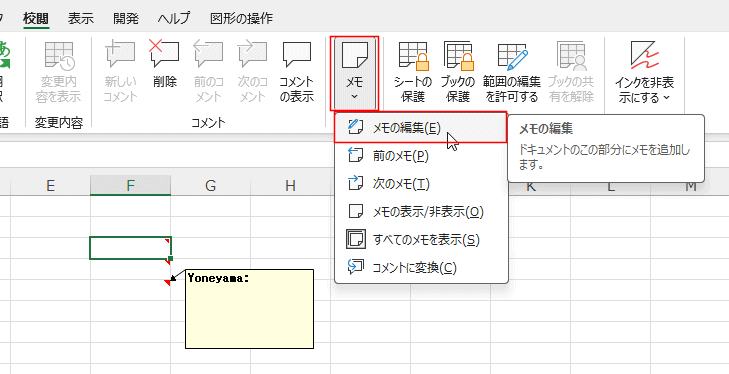This screenshot has height=374, width=729.
Task: Click the コメント group label
Action: click(208, 123)
